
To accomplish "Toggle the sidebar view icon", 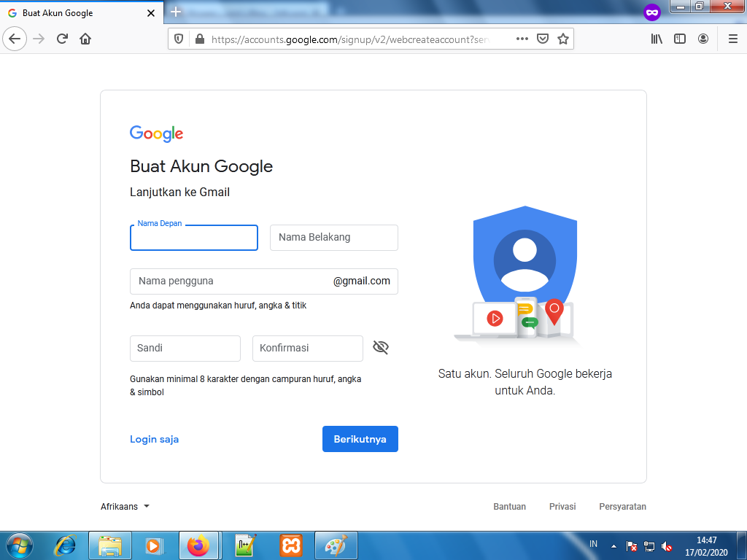I will pos(680,39).
